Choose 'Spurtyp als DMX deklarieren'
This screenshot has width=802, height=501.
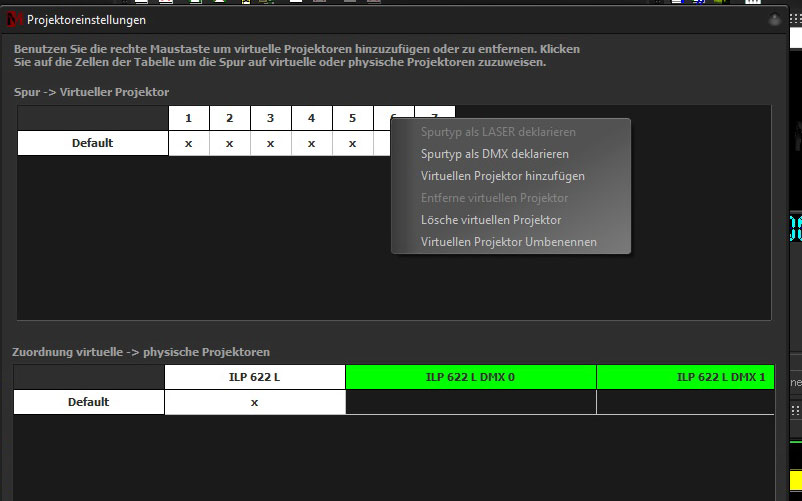tap(494, 154)
